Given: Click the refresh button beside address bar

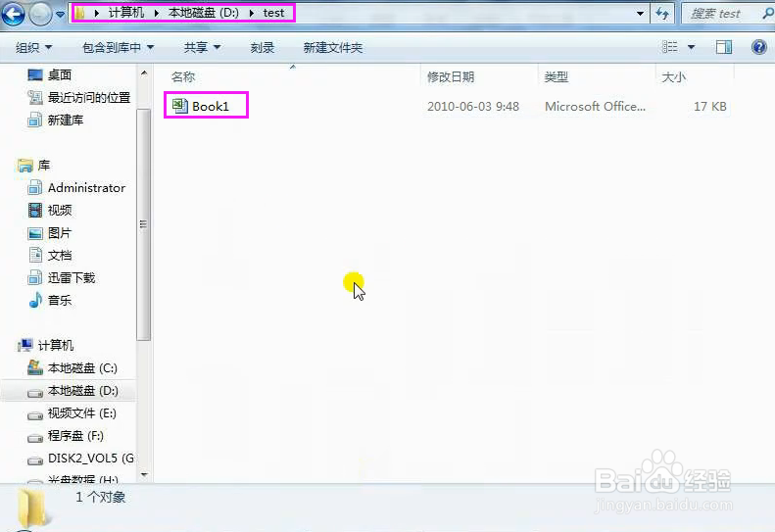Looking at the screenshot, I should [x=662, y=14].
